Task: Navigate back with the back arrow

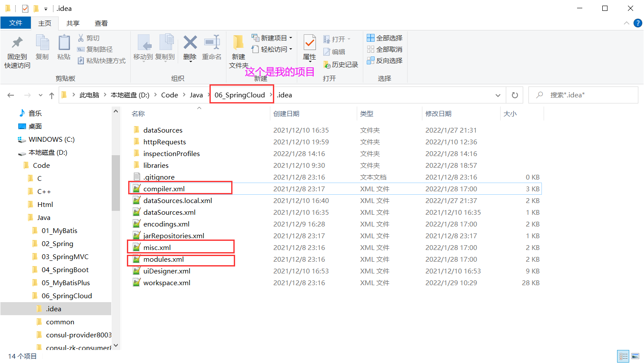Action: (x=10, y=95)
